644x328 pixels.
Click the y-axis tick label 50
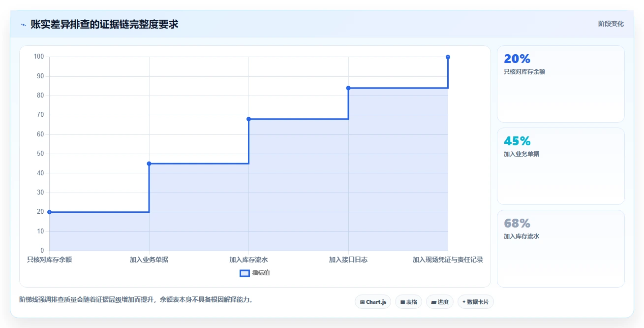tap(40, 154)
